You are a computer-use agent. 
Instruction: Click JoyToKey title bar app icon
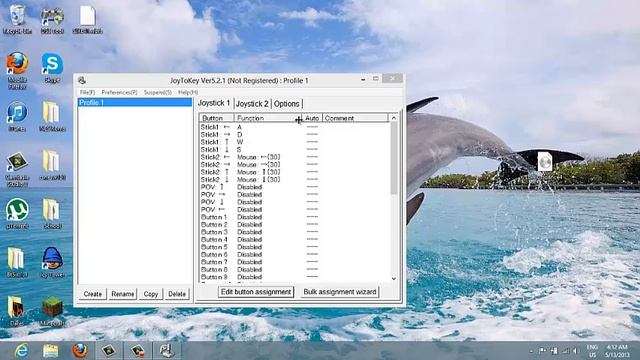pos(82,80)
